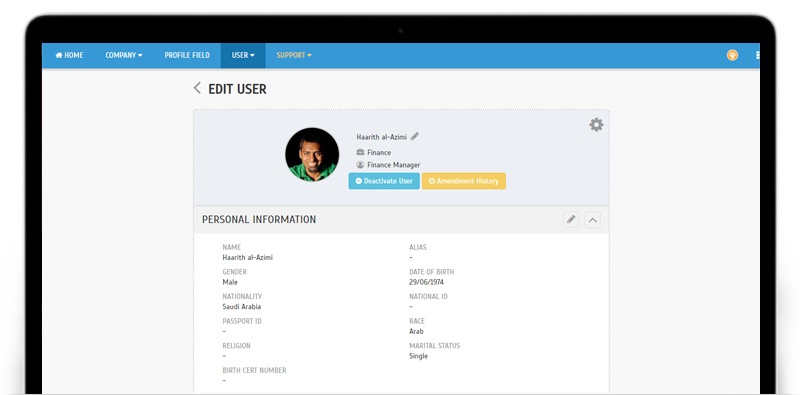Go to HOME in the navigation bar

click(69, 55)
